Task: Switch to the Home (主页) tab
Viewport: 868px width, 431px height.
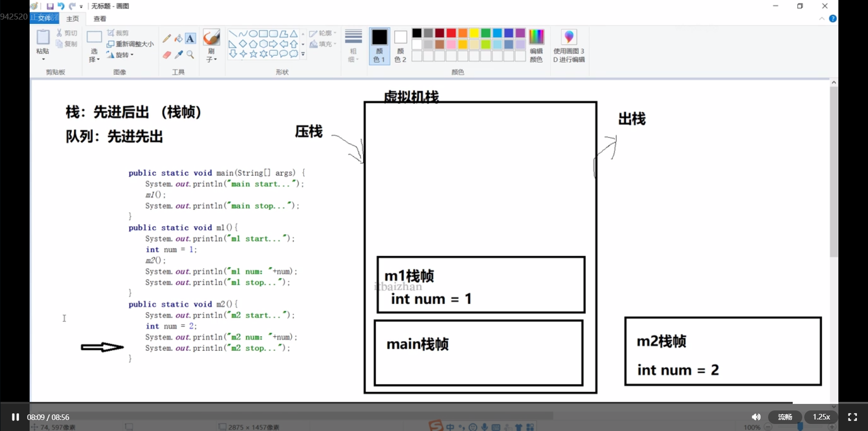Action: (x=73, y=19)
